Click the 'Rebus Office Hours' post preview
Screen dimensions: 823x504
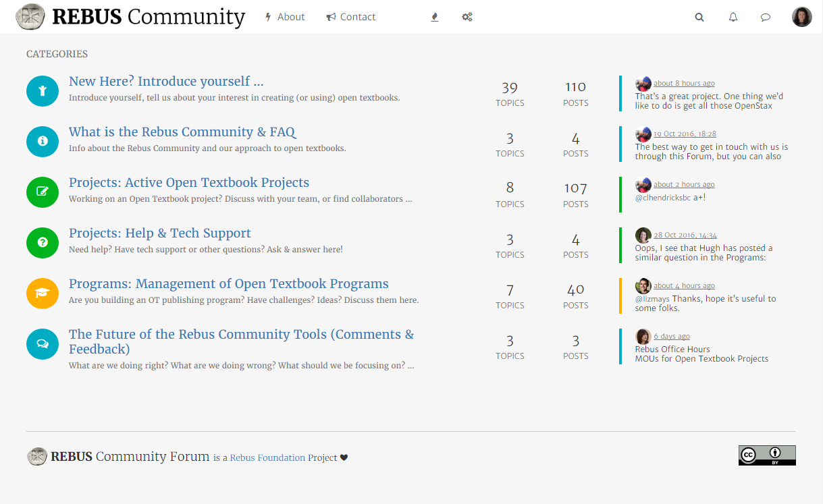click(x=672, y=349)
